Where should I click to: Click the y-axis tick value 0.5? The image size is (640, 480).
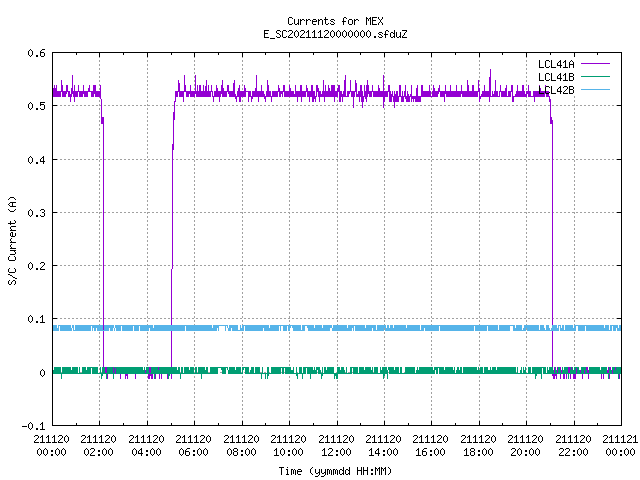point(36,106)
